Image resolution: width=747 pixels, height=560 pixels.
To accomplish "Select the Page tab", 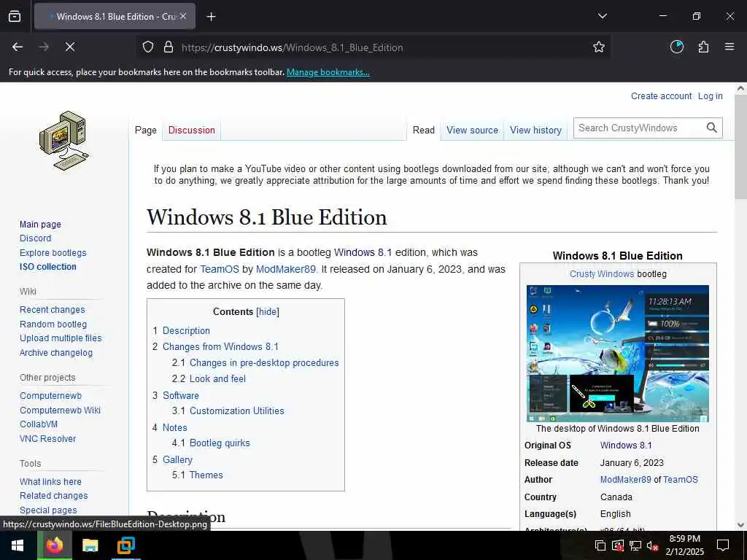I will click(146, 130).
